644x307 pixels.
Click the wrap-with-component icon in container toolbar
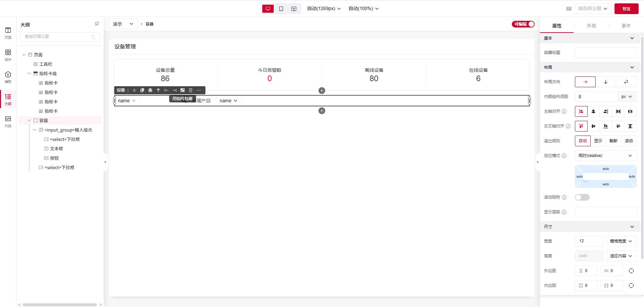[182, 90]
